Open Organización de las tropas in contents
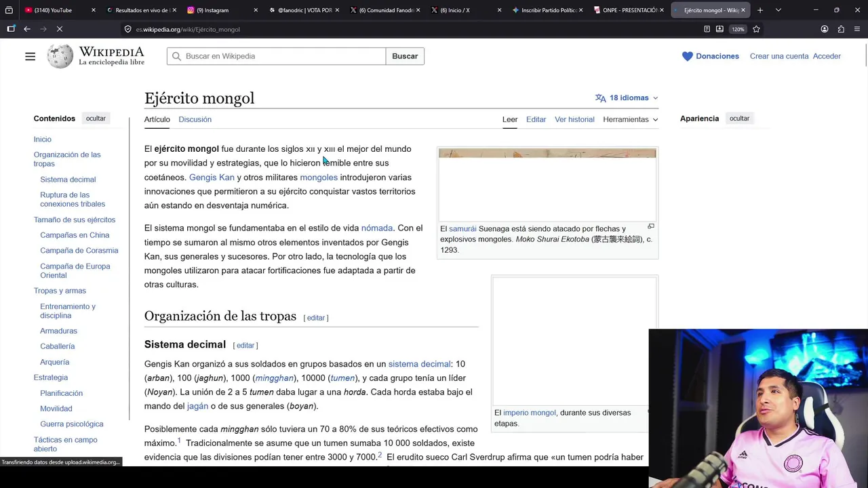Screen dimensions: 868x488 (67, 159)
